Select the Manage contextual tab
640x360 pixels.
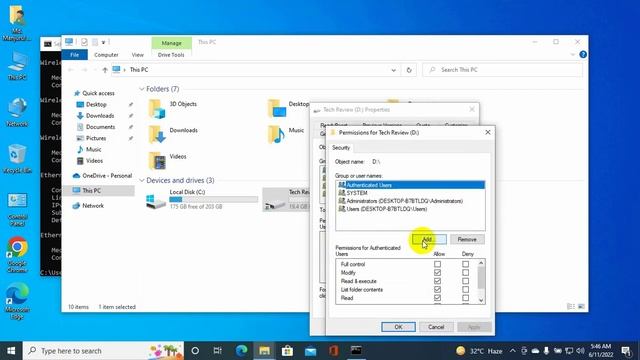click(x=171, y=43)
